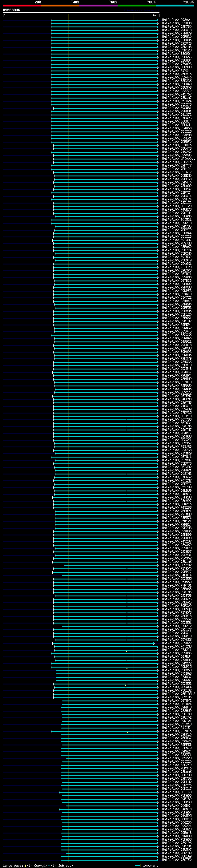Select hit label UniRef100_C6TNJ1

tap(177, 457)
